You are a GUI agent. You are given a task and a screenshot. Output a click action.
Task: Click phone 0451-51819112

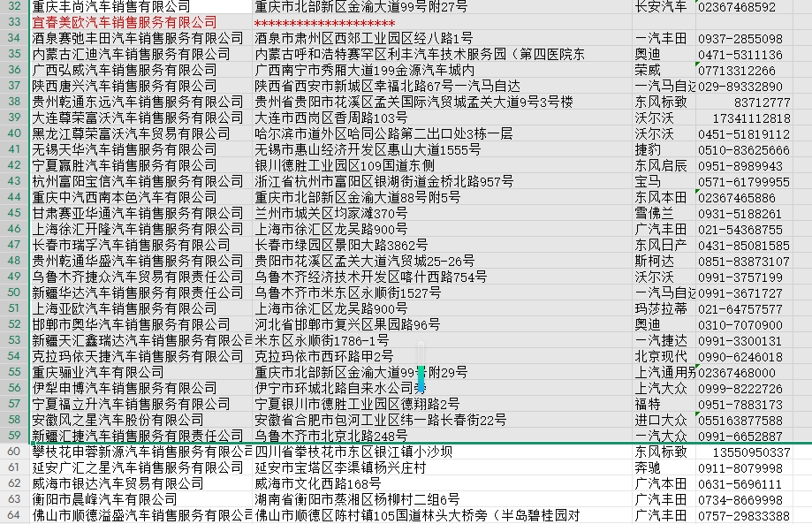pyautogui.click(x=744, y=133)
